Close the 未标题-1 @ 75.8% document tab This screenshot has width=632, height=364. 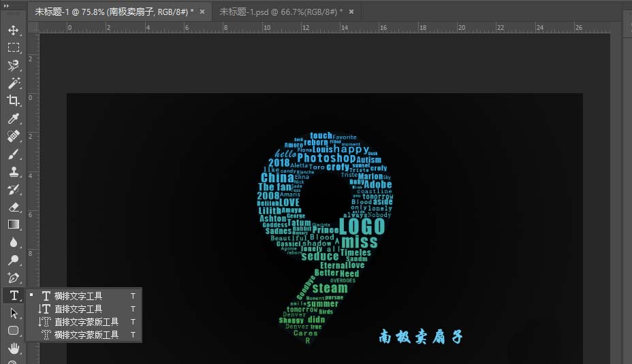(x=202, y=12)
